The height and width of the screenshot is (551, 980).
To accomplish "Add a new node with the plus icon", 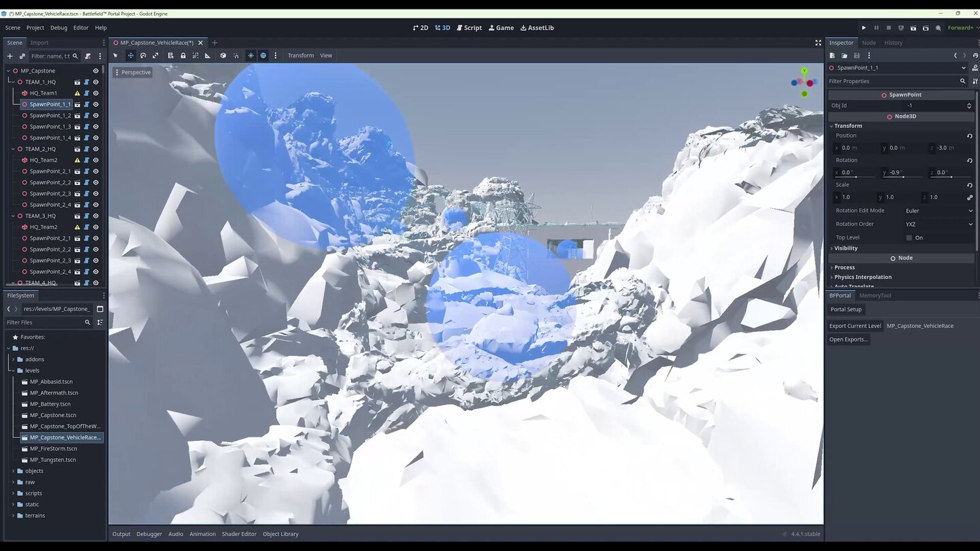I will coord(10,56).
